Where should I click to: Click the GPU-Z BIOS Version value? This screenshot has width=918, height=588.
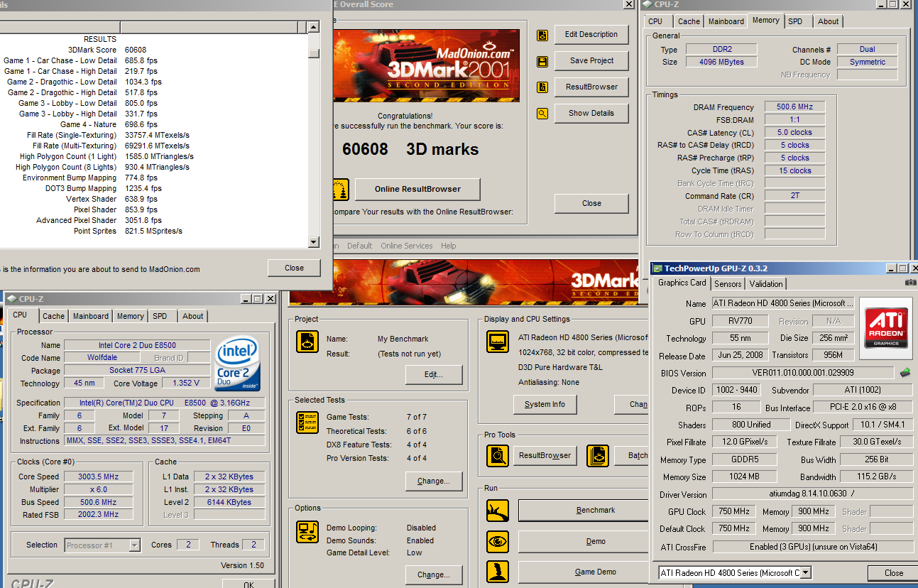[x=803, y=373]
